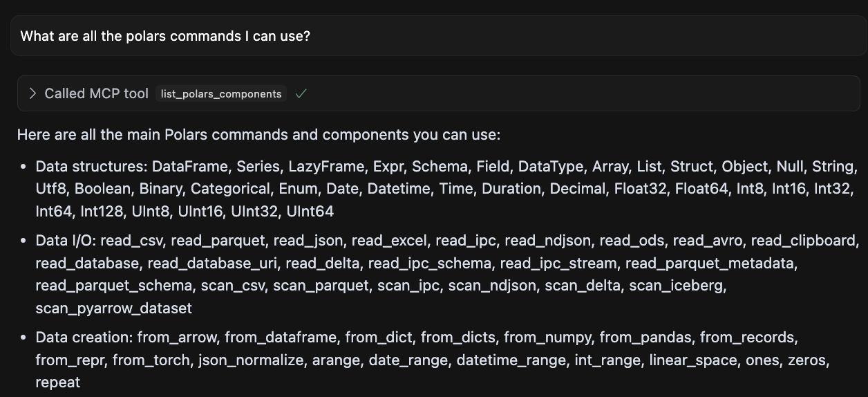Image resolution: width=868 pixels, height=397 pixels.
Task: Click the UInt64 data type text
Action: pyautogui.click(x=310, y=212)
